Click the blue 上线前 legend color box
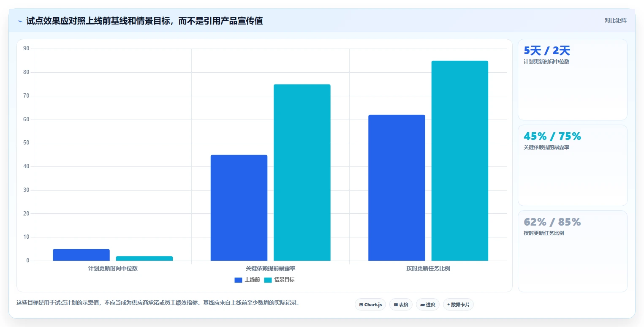Screen dimensions: 644x327 tap(238, 280)
